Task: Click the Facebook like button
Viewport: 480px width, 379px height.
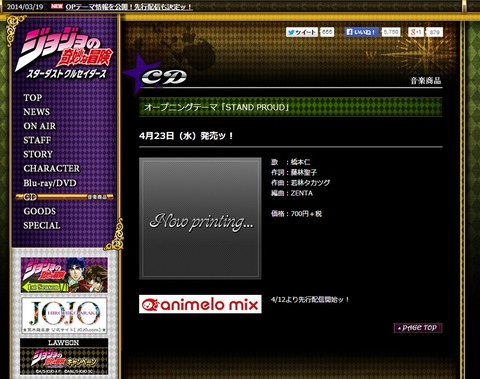Action: point(361,32)
